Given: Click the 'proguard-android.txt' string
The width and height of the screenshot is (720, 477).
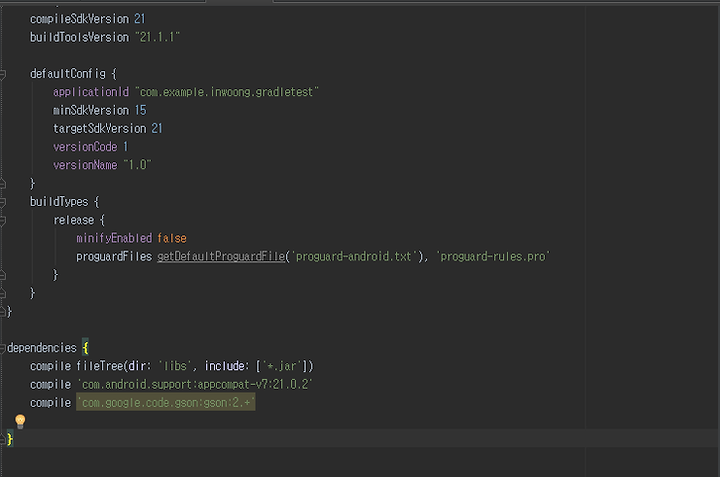Looking at the screenshot, I should 354,256.
